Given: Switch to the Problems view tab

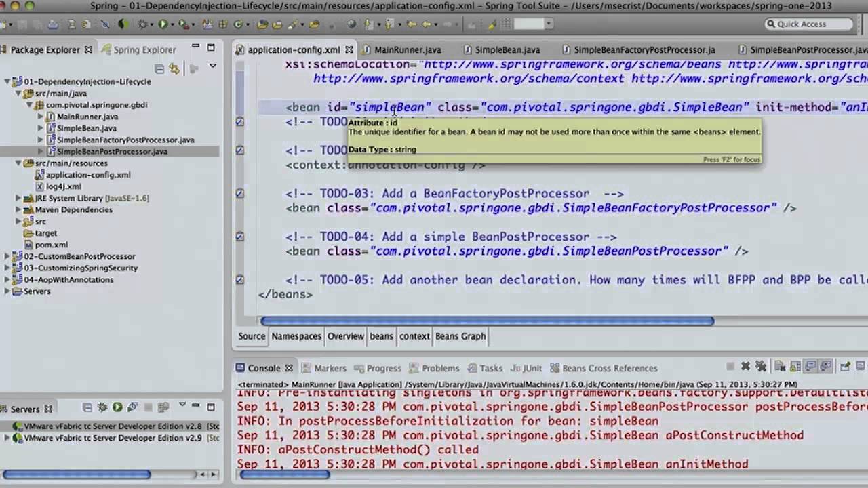Looking at the screenshot, I should click(434, 368).
